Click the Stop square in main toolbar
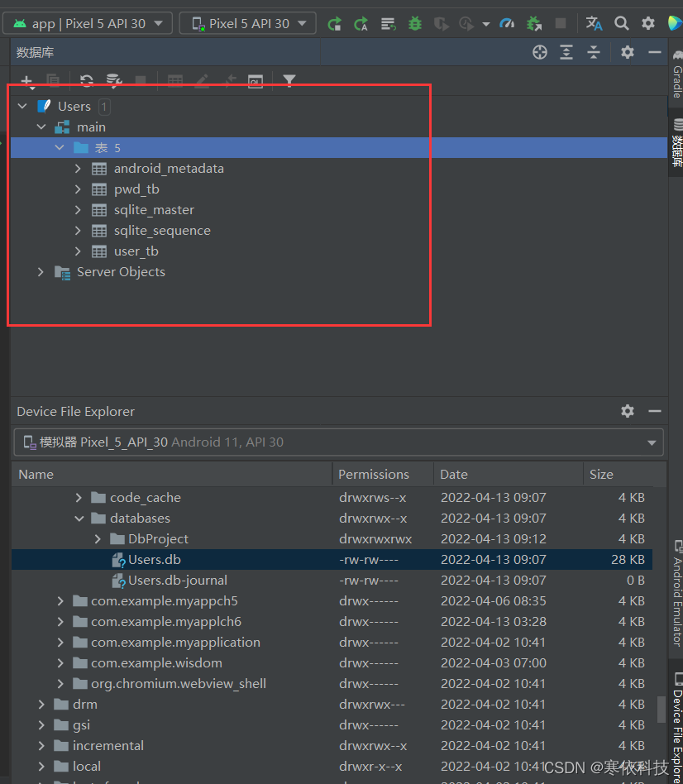This screenshot has width=683, height=784. [561, 23]
